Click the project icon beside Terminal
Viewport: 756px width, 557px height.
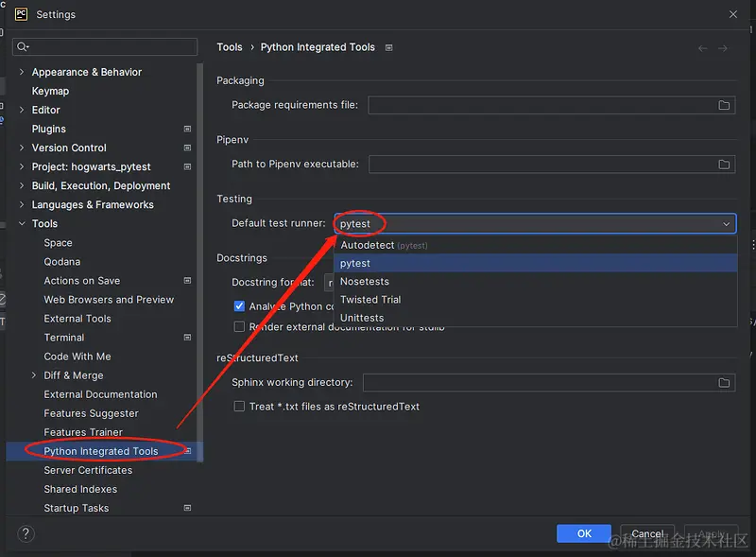click(187, 338)
